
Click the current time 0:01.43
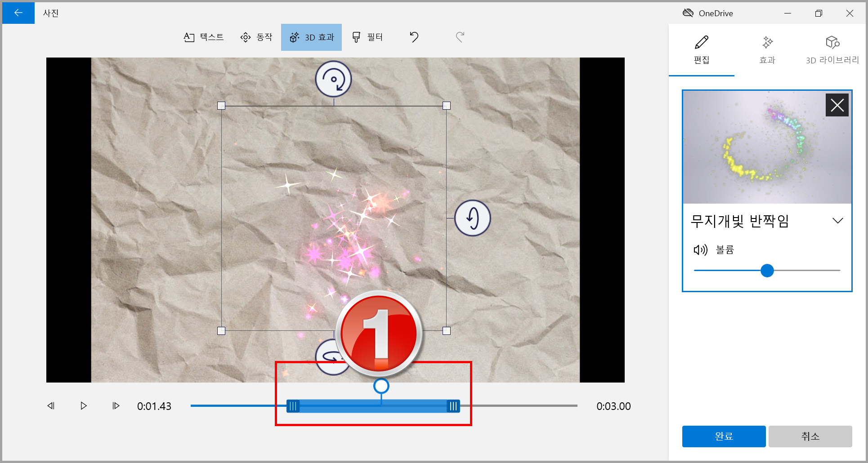[x=154, y=406]
